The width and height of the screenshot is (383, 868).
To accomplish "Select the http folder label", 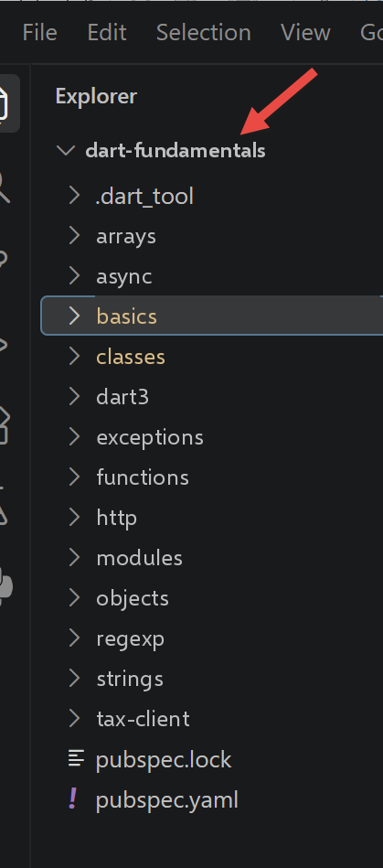I will coord(117,519).
